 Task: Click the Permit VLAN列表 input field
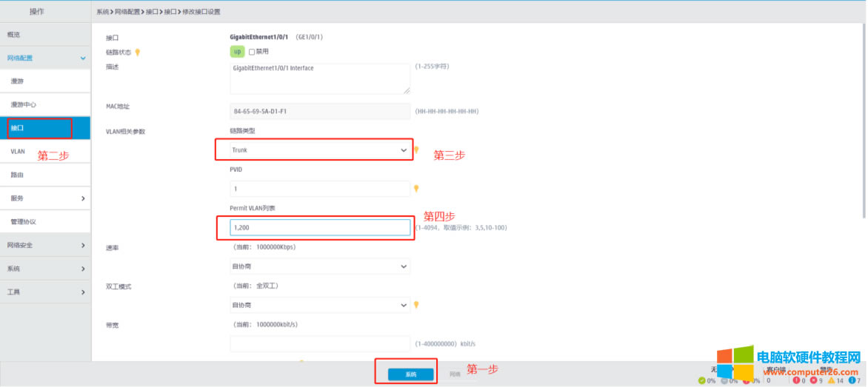pyautogui.click(x=320, y=227)
